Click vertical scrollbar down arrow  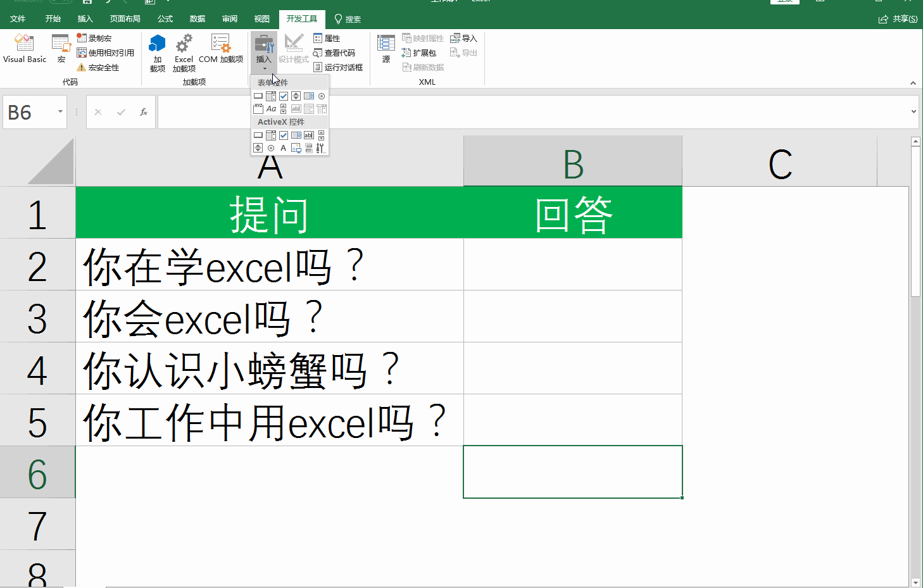[x=915, y=582]
